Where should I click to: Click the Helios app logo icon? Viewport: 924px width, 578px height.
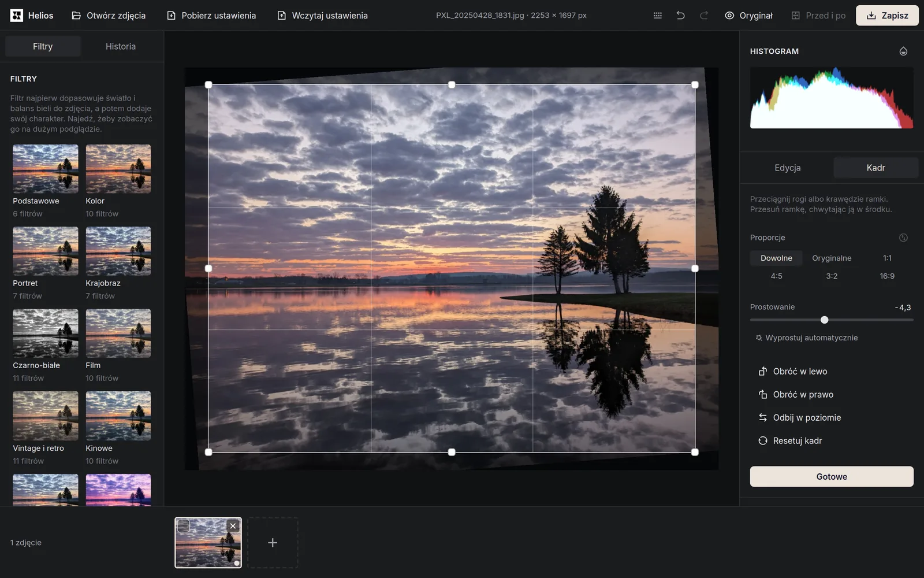click(x=17, y=16)
